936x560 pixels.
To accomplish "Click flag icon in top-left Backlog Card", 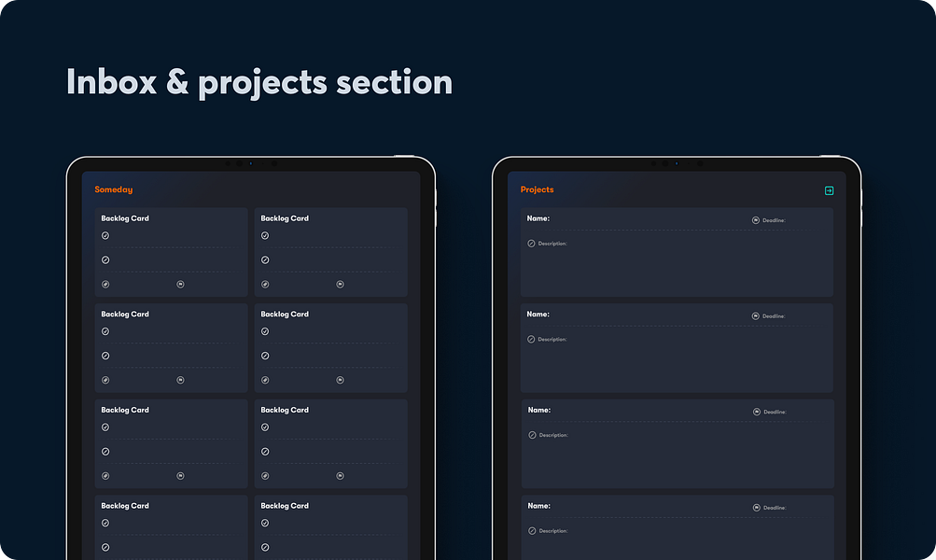I will (x=180, y=284).
